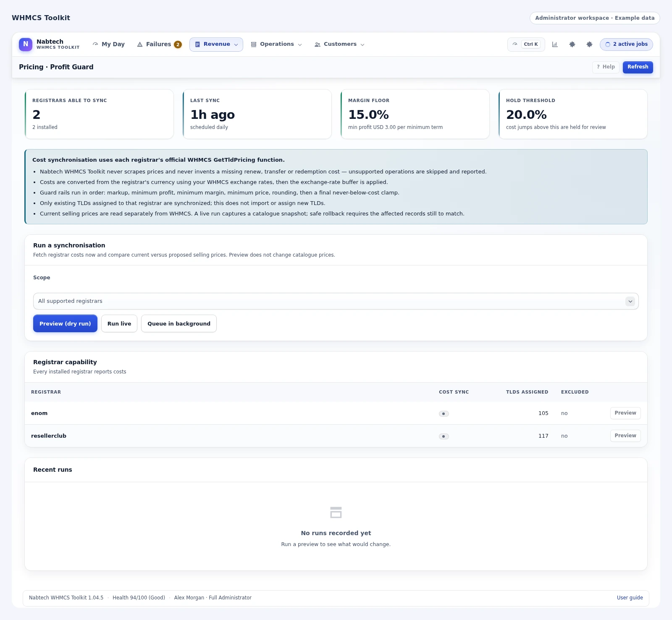672x620 pixels.
Task: Click the Nabtech purple N logo
Action: pos(26,44)
